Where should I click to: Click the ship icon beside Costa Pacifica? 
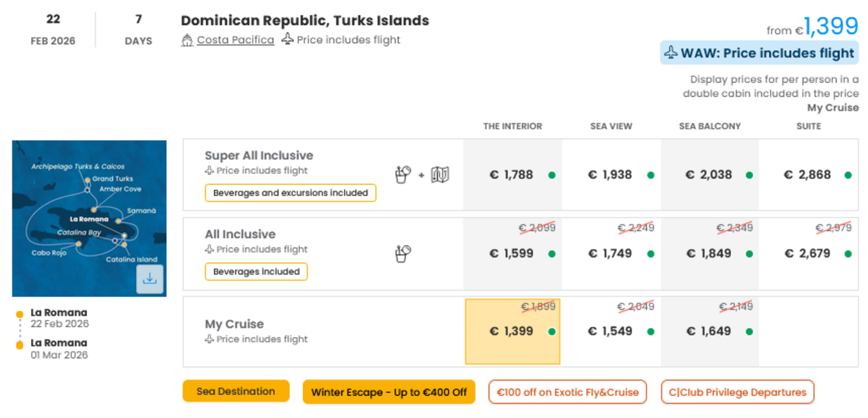coord(187,40)
